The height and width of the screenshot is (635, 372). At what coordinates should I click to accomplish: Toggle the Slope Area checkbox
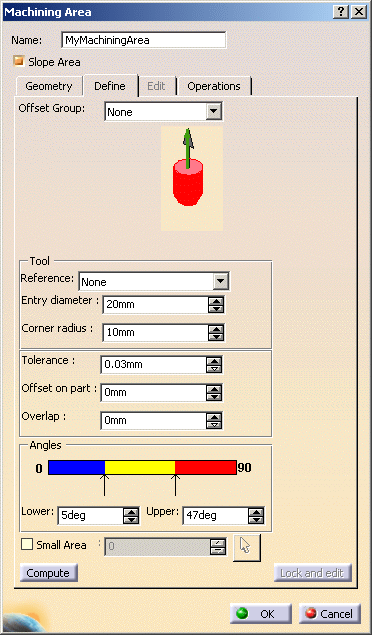coord(19,62)
